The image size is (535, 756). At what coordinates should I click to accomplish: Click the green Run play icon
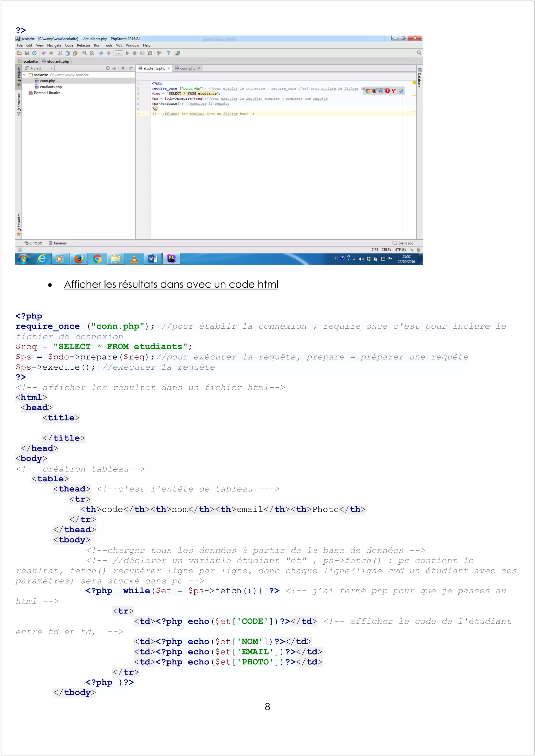coord(127,53)
